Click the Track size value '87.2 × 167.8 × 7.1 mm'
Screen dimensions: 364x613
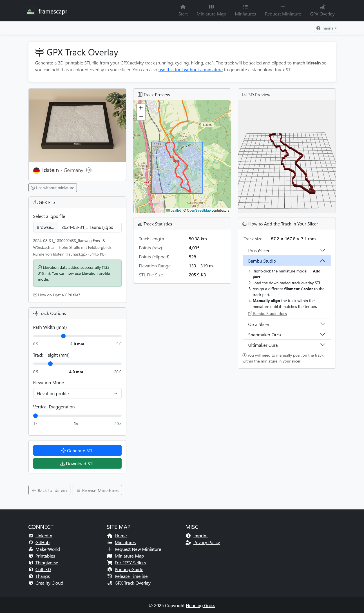point(293,239)
